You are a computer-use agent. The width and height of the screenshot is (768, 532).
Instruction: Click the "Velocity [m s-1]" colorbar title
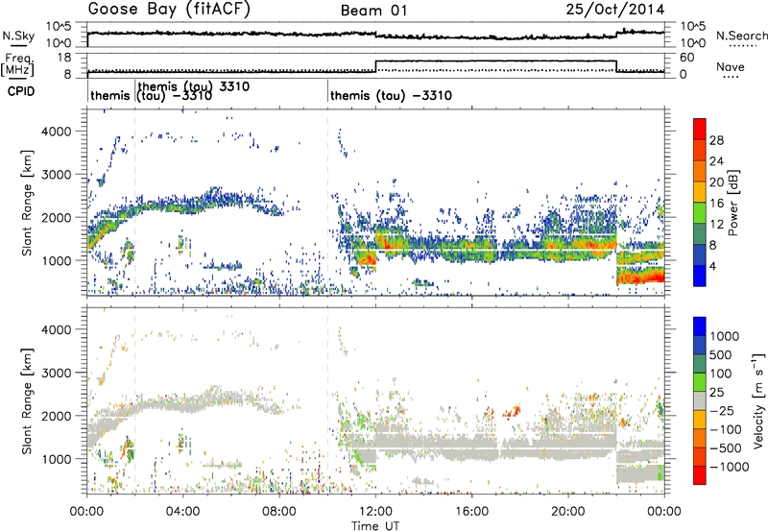tap(758, 400)
